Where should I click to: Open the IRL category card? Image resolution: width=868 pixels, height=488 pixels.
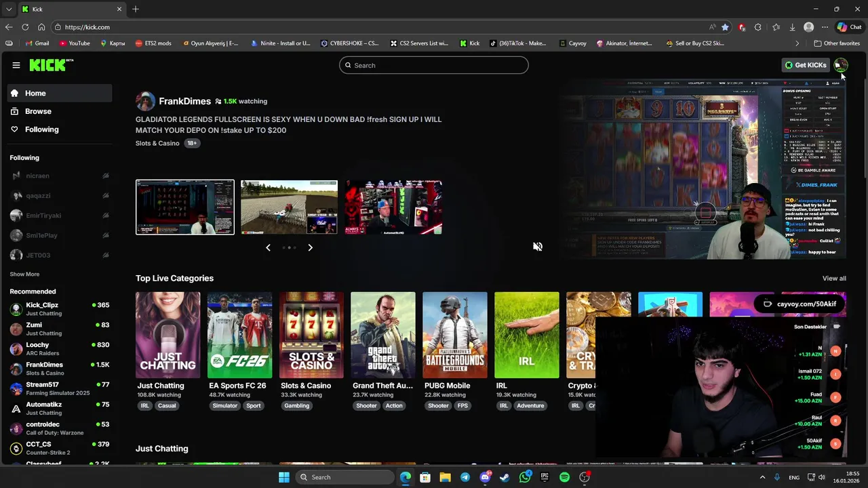coord(527,335)
